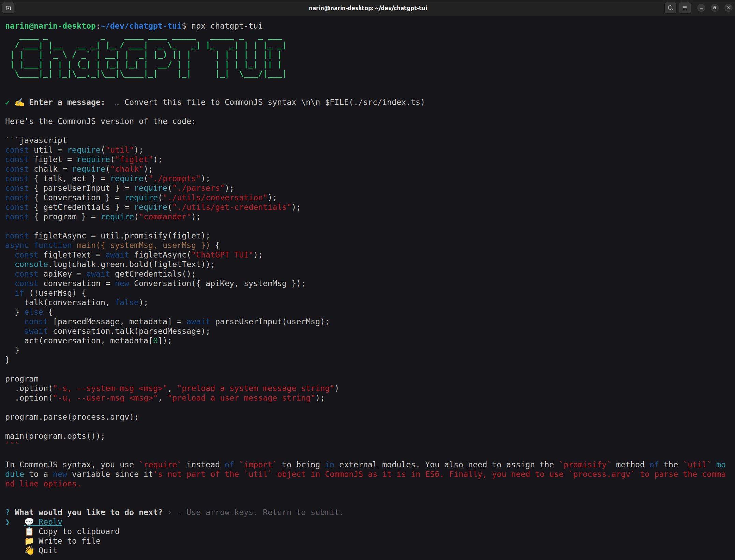Click the main(program.opts()) line

point(55,436)
